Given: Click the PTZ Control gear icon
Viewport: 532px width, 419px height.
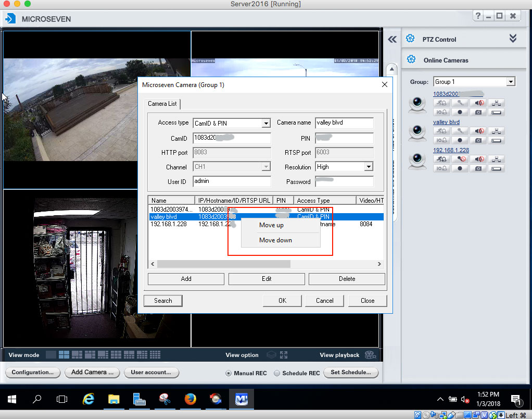Looking at the screenshot, I should pos(410,39).
